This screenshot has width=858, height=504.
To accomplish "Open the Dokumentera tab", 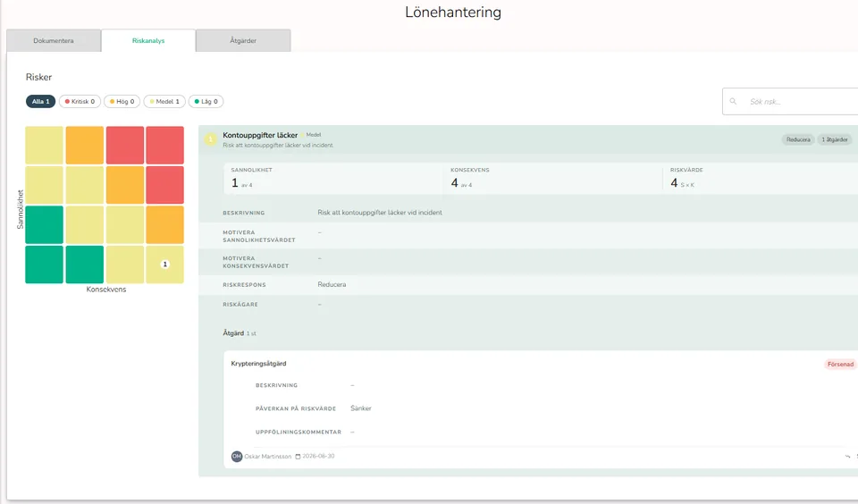I will point(54,40).
